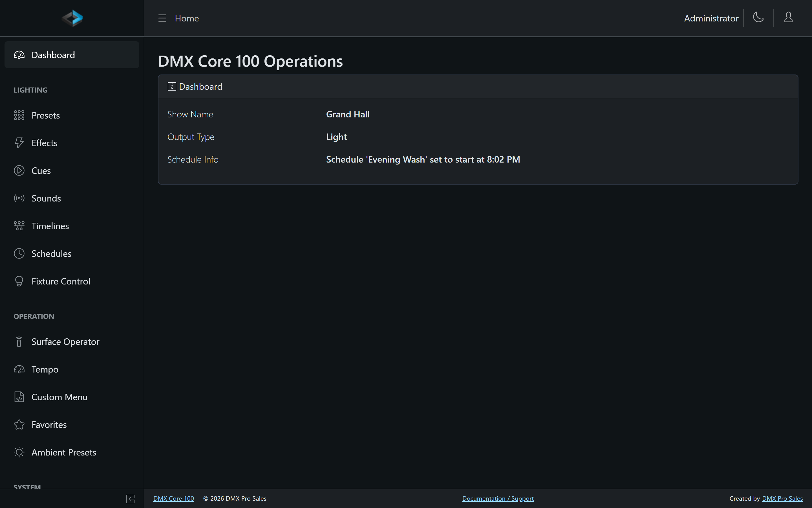This screenshot has width=812, height=508.
Task: Open the Custom Menu page
Action: coord(72,397)
